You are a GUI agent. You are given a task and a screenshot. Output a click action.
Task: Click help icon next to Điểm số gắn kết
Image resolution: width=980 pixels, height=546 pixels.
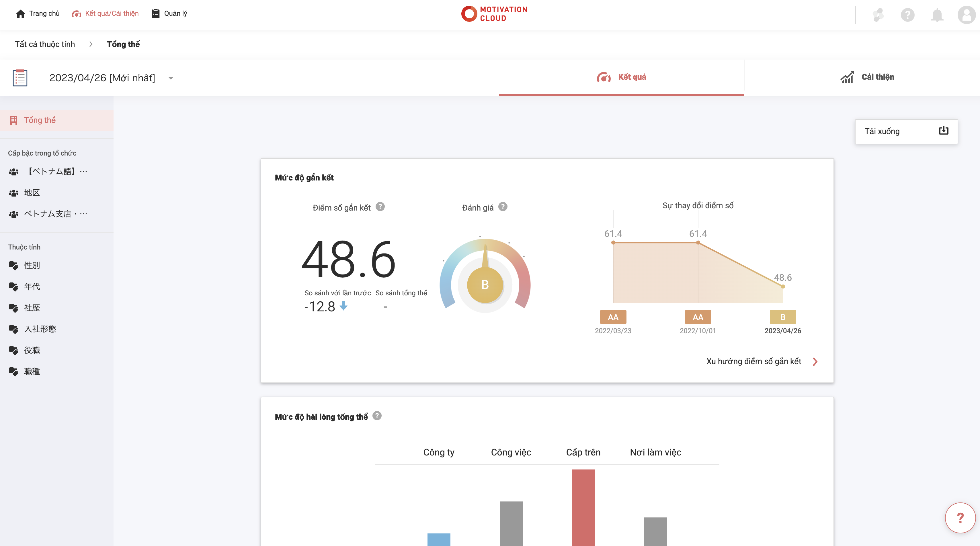pyautogui.click(x=380, y=207)
